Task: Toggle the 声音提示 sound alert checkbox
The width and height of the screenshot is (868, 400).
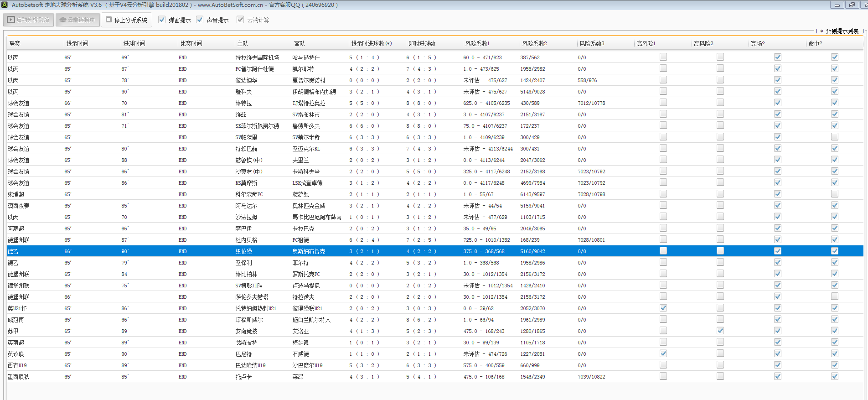Action: click(x=200, y=20)
